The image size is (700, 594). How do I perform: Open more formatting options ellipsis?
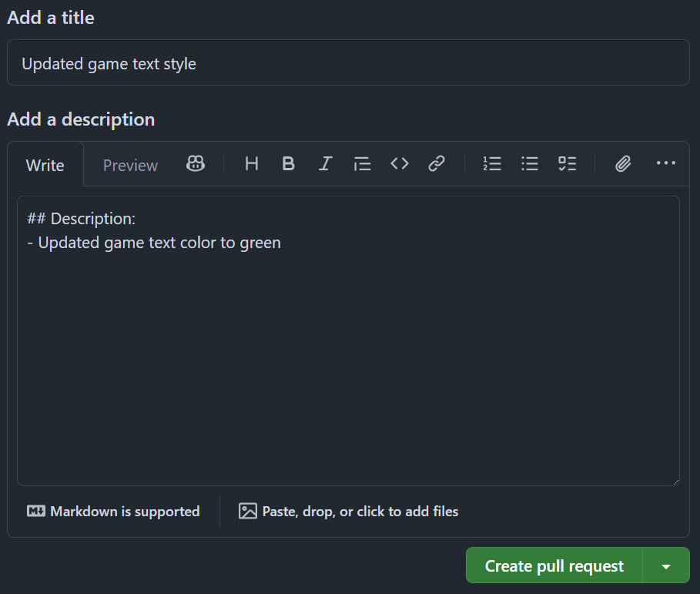point(665,164)
